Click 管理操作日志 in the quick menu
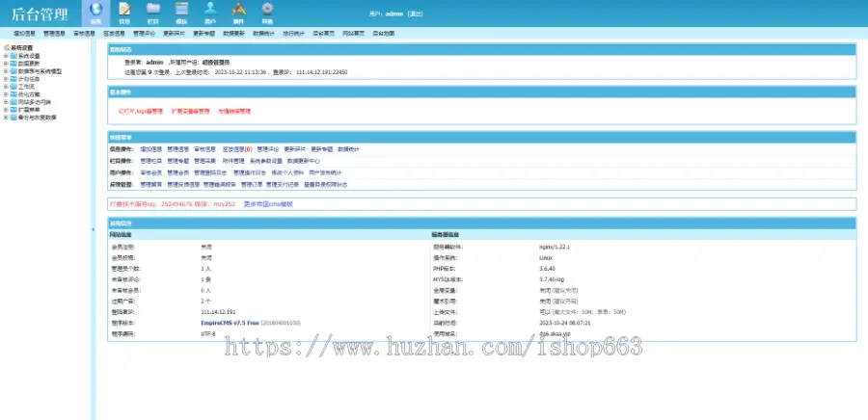Screen dimensions: 868x420 250,173
